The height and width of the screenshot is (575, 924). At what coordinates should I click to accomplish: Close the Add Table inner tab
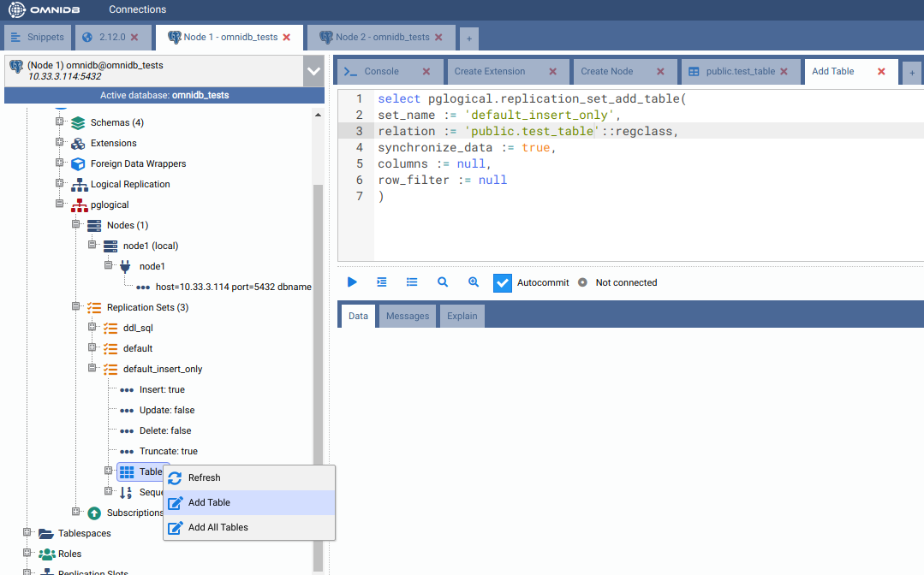[x=881, y=71]
